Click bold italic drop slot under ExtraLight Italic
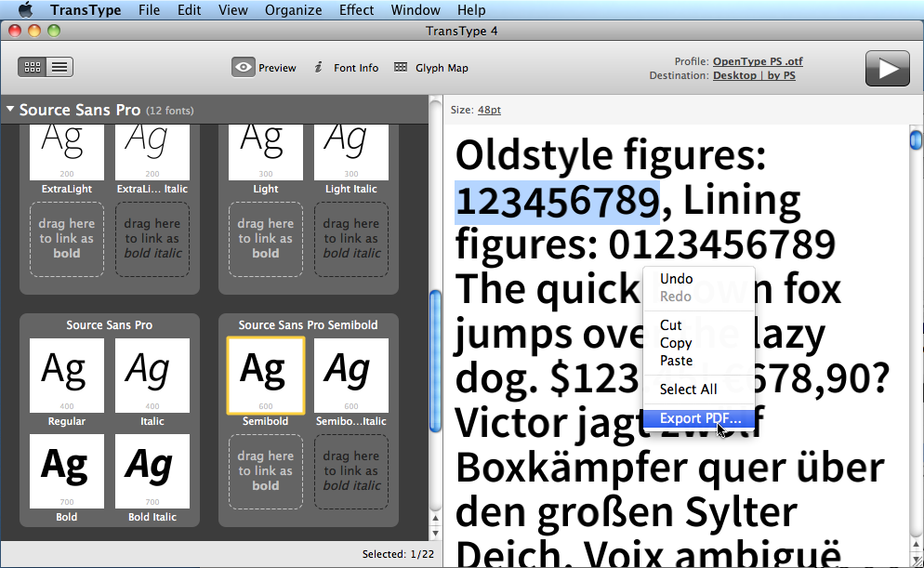This screenshot has height=568, width=924. [152, 239]
